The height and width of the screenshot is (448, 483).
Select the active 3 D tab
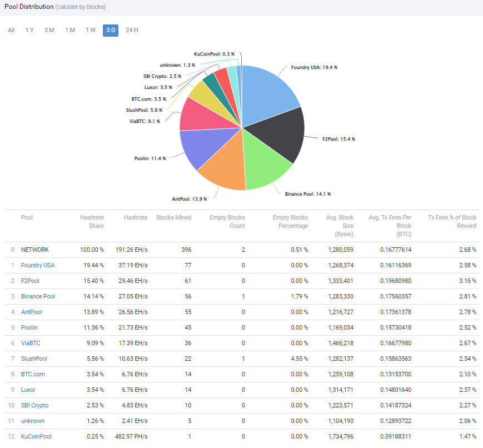[x=111, y=30]
